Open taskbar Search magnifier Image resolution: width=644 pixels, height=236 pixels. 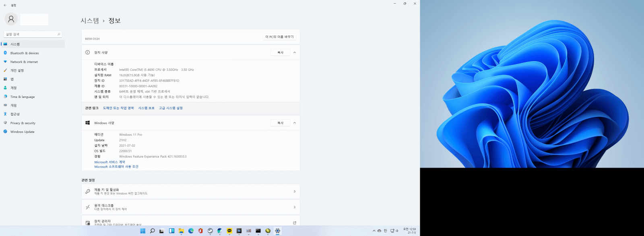(152, 231)
